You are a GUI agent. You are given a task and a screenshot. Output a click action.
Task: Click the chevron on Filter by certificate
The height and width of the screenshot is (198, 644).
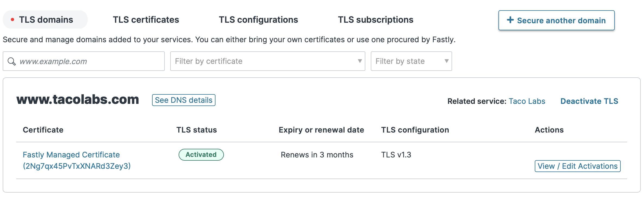360,61
